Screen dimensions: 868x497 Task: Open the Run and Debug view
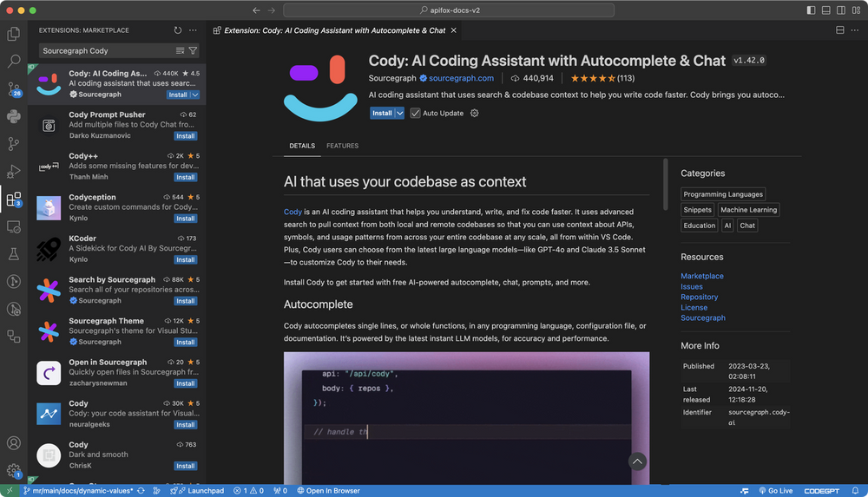pyautogui.click(x=14, y=172)
